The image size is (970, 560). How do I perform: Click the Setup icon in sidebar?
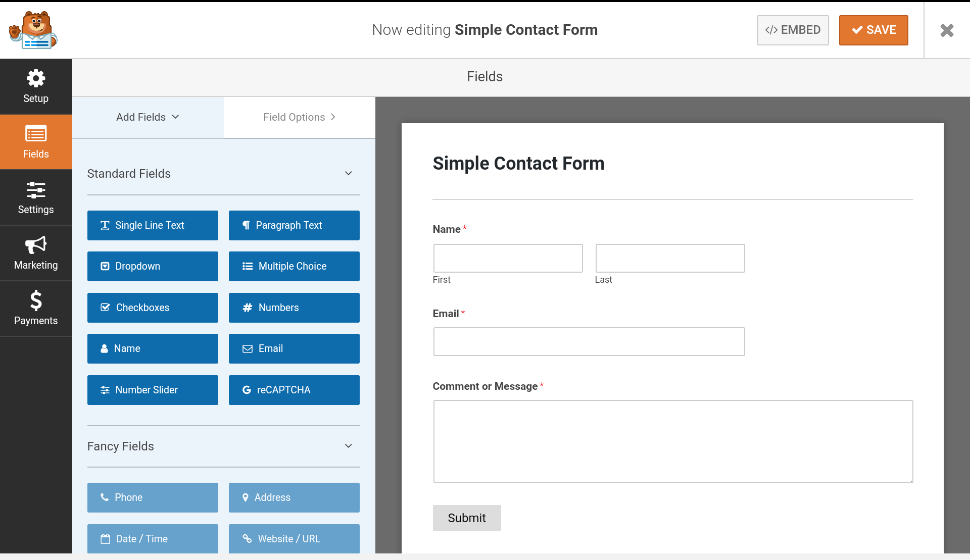[x=36, y=87]
